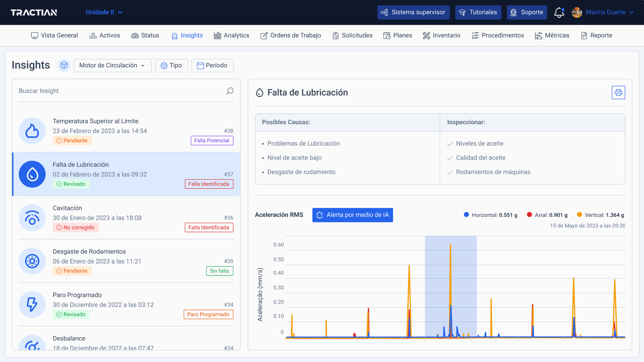The height and width of the screenshot is (362, 644).
Task: Toggle the Calidad del aceite checkmark
Action: [450, 158]
